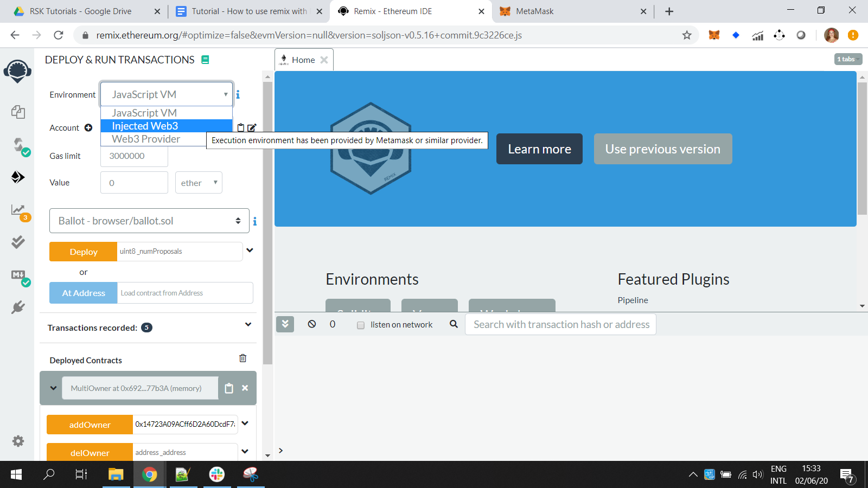Open the Ballot contract selector dropdown
The width and height of the screenshot is (868, 488).
point(149,221)
